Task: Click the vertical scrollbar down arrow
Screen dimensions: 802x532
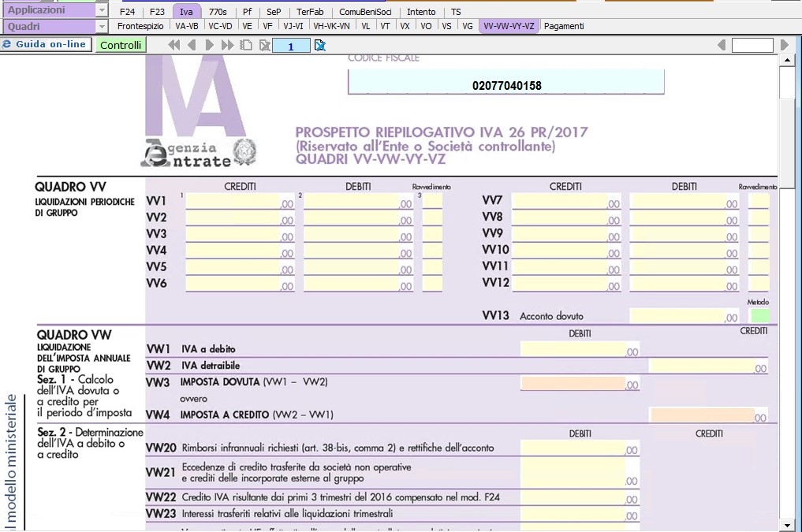Action: click(x=787, y=525)
